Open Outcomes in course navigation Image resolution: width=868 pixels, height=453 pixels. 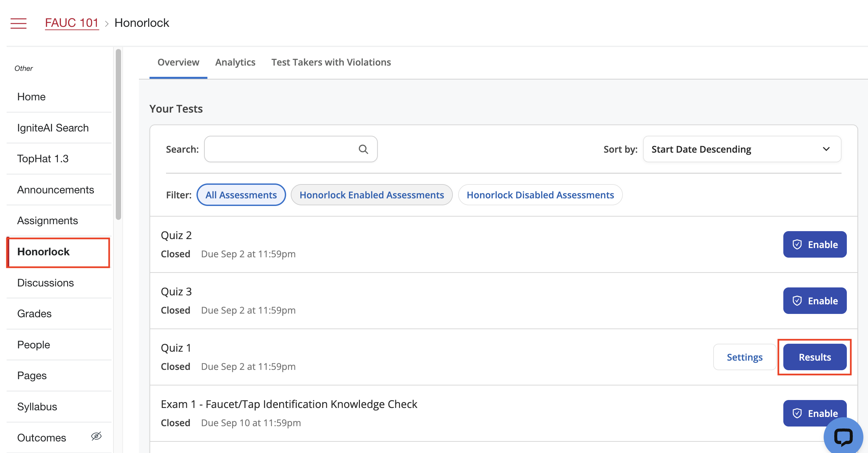pyautogui.click(x=41, y=437)
